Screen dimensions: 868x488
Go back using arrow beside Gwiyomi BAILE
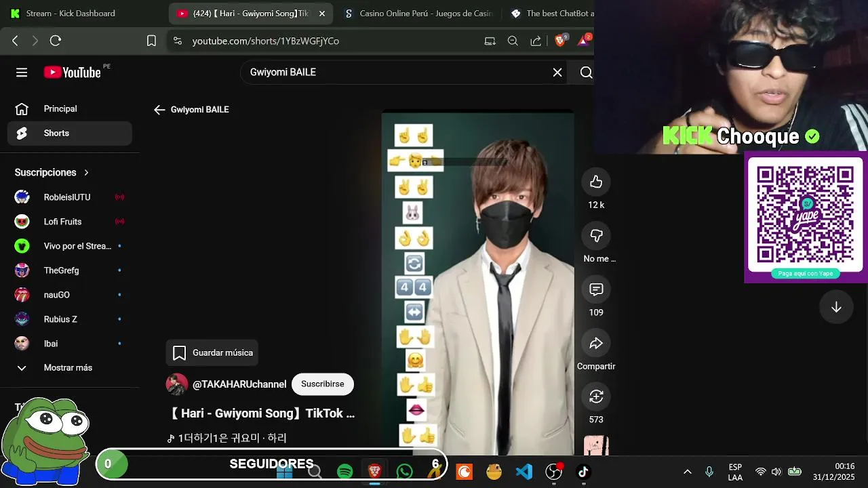pyautogui.click(x=159, y=110)
